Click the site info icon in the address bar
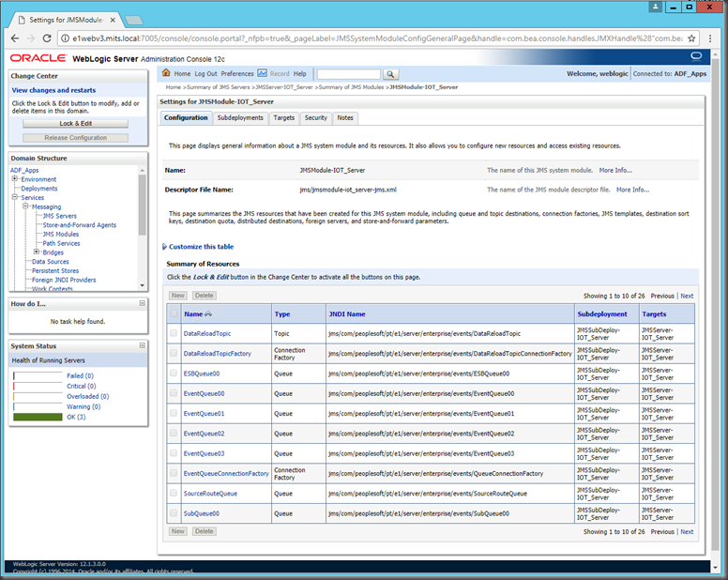This screenshot has width=728, height=580. pyautogui.click(x=66, y=38)
